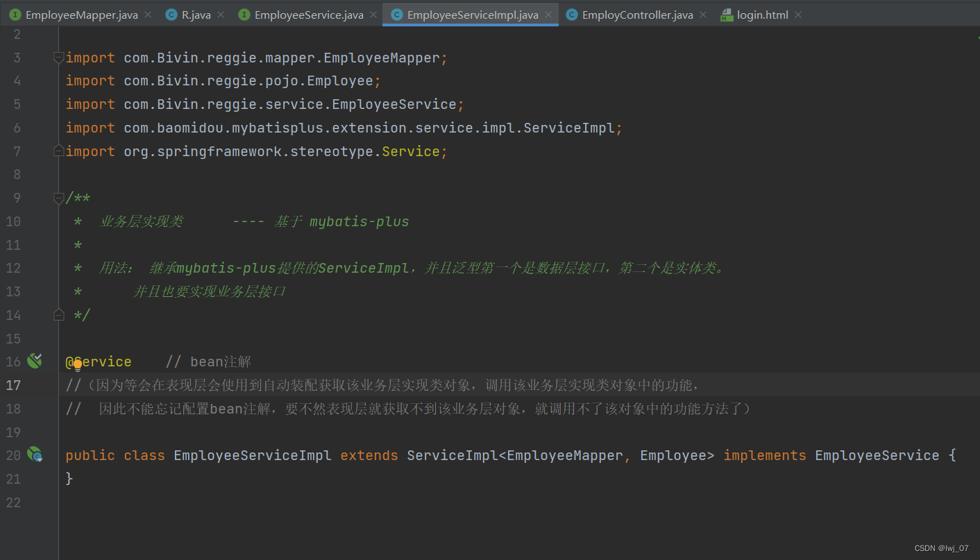This screenshot has width=980, height=560.
Task: Collapse the Javadoc comment at line 9
Action: (x=59, y=198)
